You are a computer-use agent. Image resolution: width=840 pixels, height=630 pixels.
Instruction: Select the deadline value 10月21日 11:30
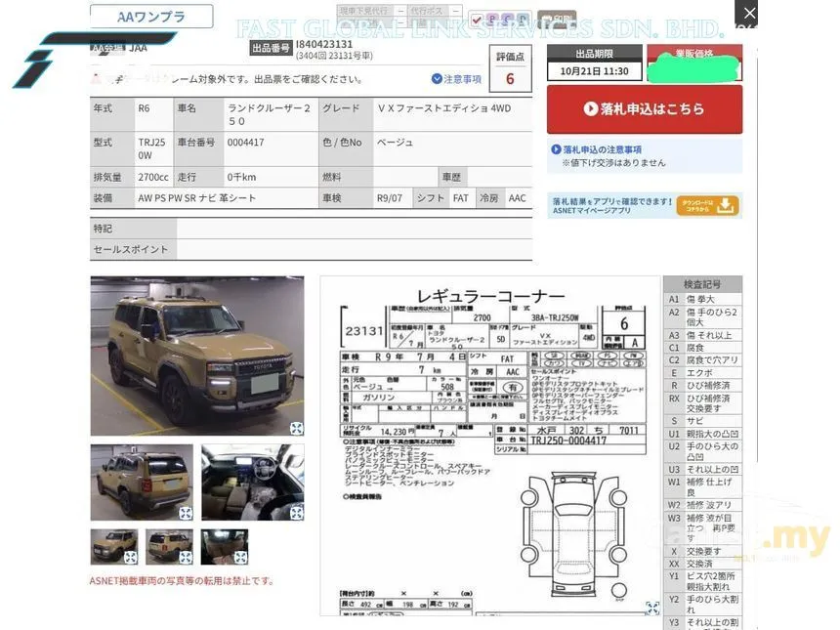[595, 71]
